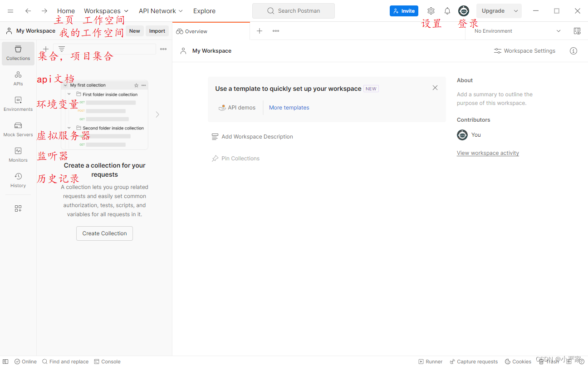Go forward with the right arrow
Viewport: 588px width, 367px height.
click(44, 11)
